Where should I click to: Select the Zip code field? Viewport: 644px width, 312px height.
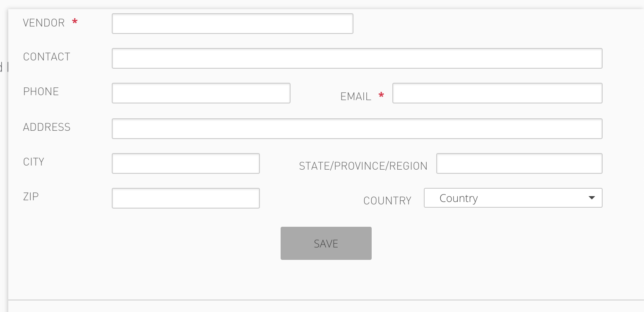(x=185, y=198)
